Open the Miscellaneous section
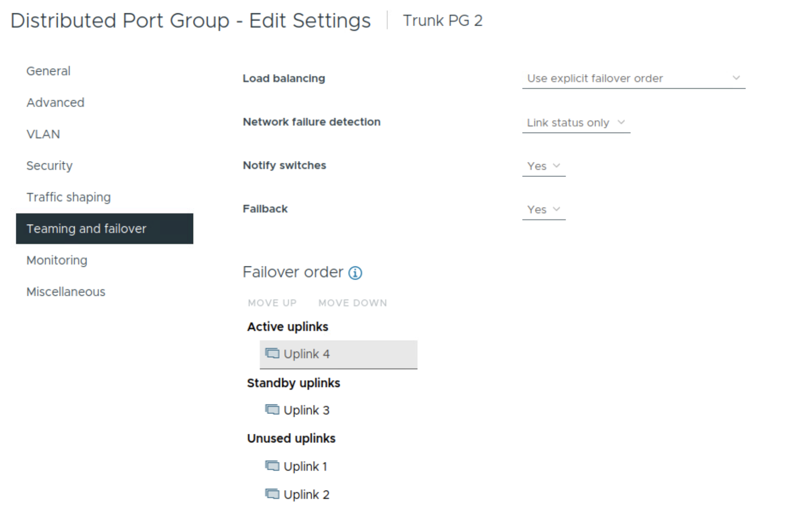 click(x=66, y=292)
